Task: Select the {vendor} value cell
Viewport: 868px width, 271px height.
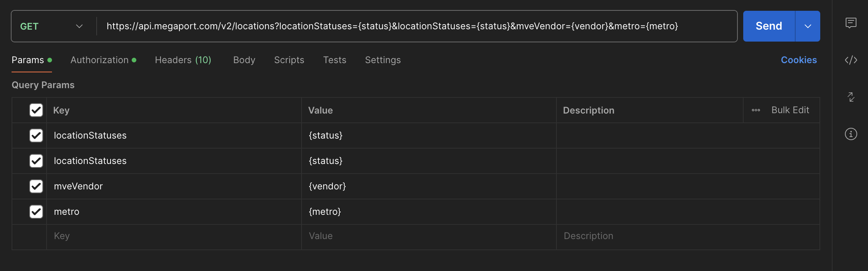Action: point(429,186)
